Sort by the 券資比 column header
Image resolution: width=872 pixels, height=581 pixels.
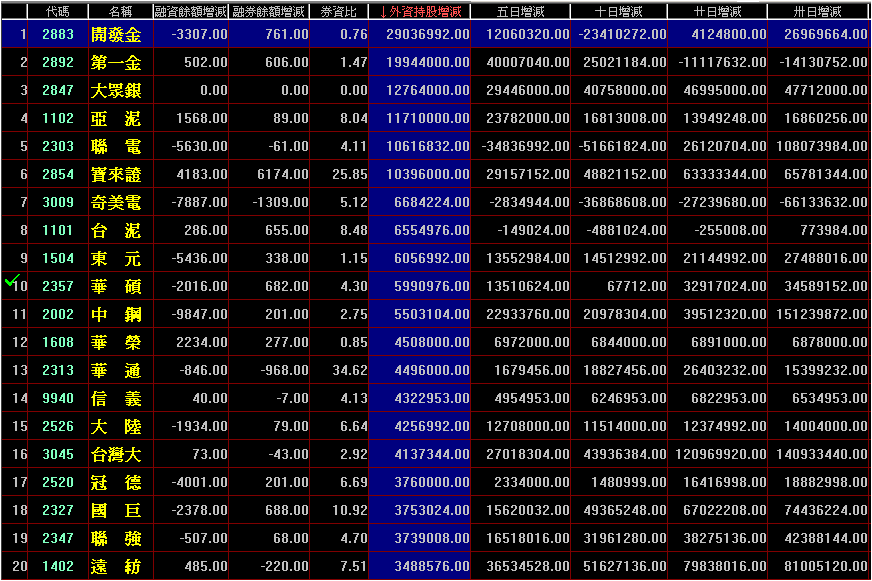pos(339,11)
